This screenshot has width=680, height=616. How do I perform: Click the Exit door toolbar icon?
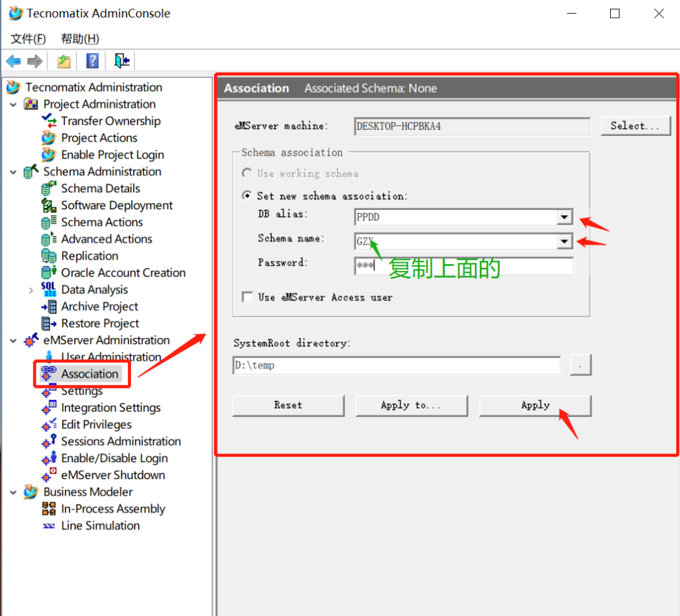pos(122,60)
